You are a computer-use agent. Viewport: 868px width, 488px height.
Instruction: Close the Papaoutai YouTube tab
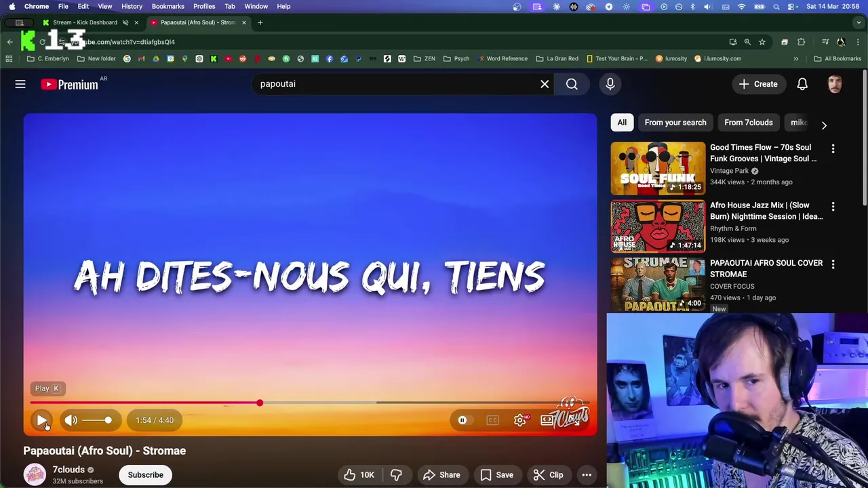pos(244,22)
